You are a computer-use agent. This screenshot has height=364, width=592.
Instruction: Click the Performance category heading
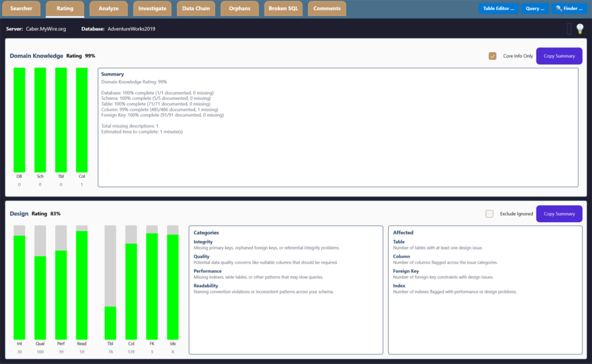pos(208,271)
